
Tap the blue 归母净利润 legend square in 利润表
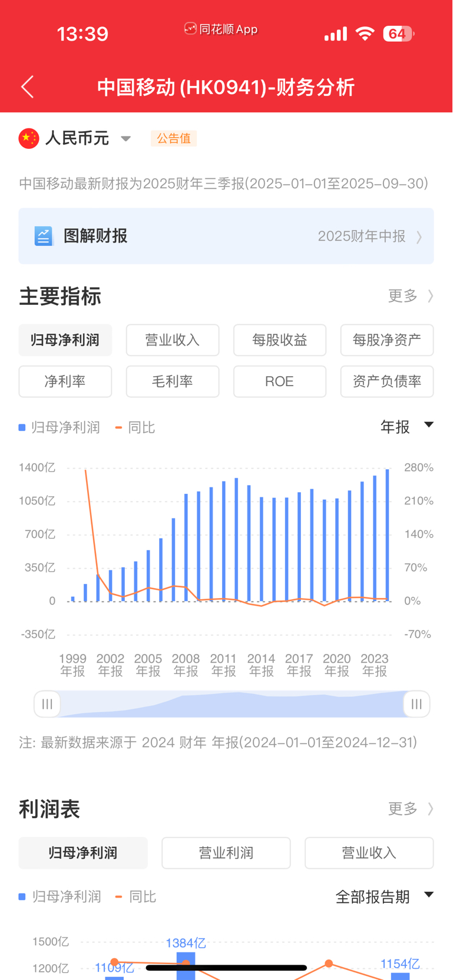pyautogui.click(x=22, y=896)
